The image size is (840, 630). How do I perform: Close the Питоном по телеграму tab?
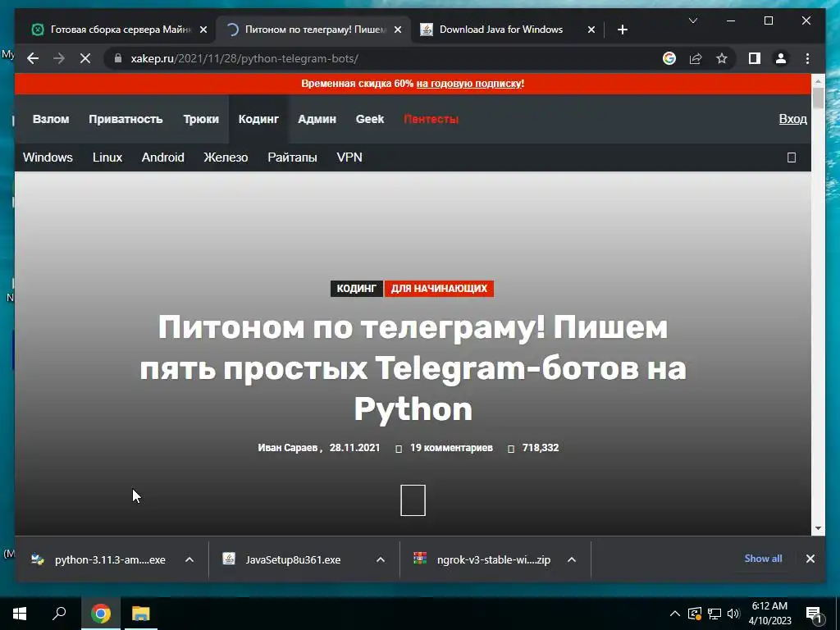(x=398, y=30)
